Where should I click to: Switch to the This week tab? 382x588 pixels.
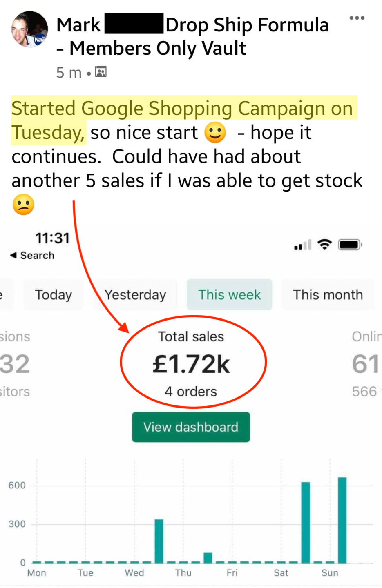click(229, 294)
